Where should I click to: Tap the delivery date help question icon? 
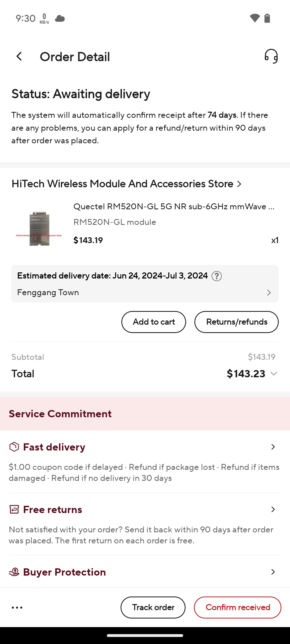click(x=217, y=276)
